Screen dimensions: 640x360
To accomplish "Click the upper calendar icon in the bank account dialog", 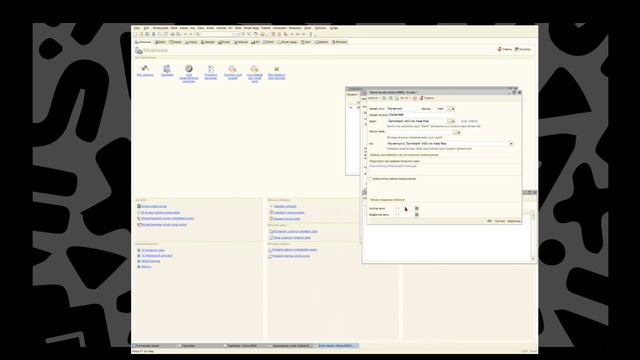I will pos(417,209).
